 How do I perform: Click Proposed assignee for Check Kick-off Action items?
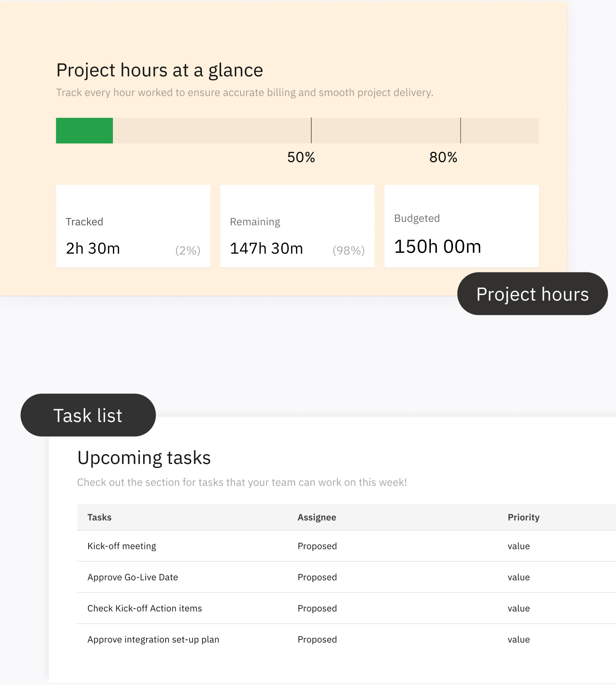tap(317, 608)
